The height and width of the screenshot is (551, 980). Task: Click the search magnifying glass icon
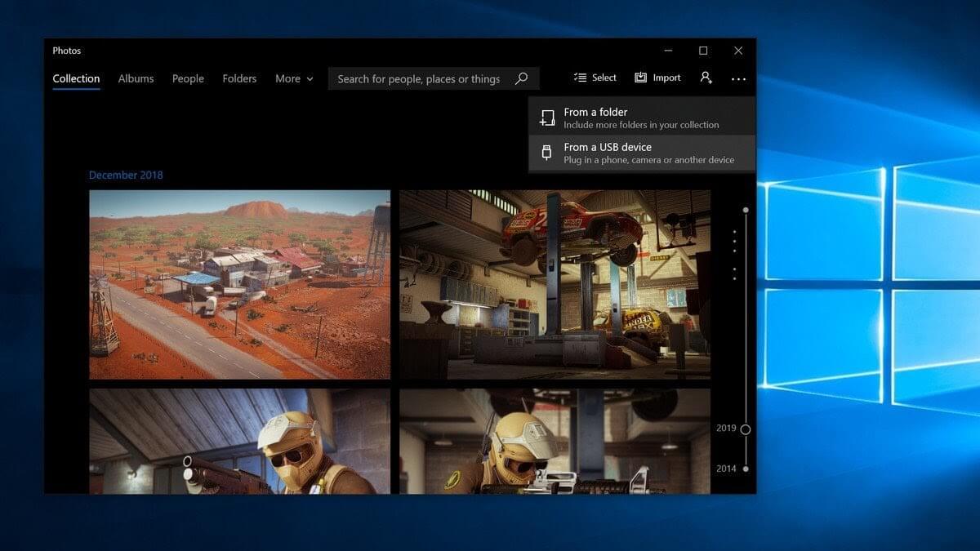click(522, 78)
